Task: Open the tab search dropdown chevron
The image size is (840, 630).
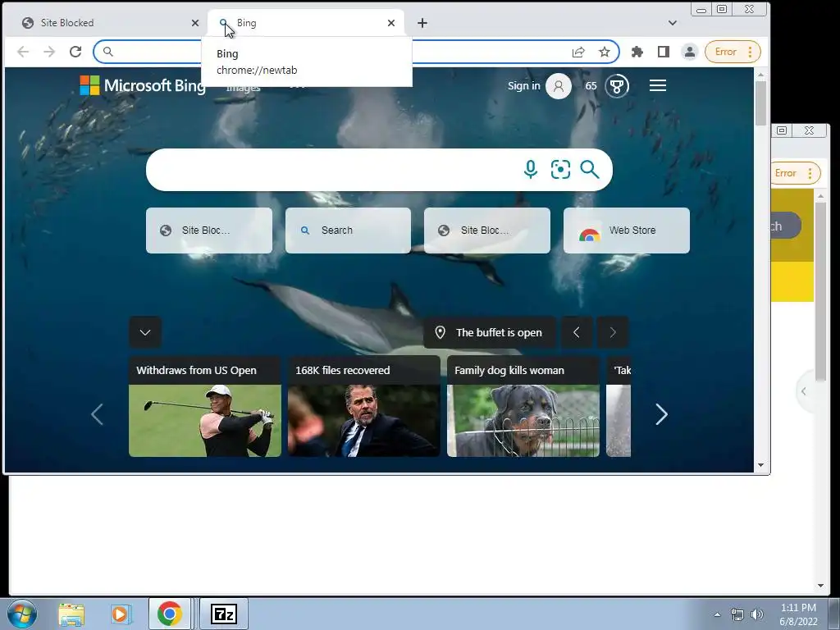Action: (673, 23)
